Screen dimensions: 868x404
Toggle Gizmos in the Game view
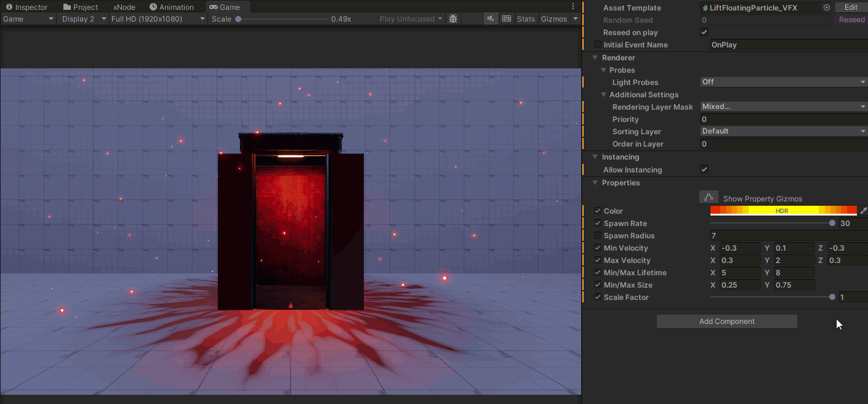tap(554, 19)
